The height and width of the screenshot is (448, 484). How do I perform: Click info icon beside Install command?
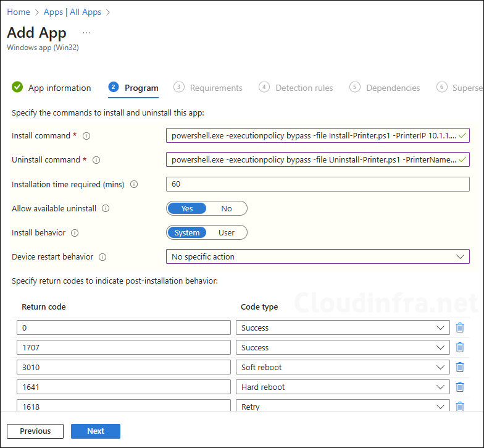[86, 136]
